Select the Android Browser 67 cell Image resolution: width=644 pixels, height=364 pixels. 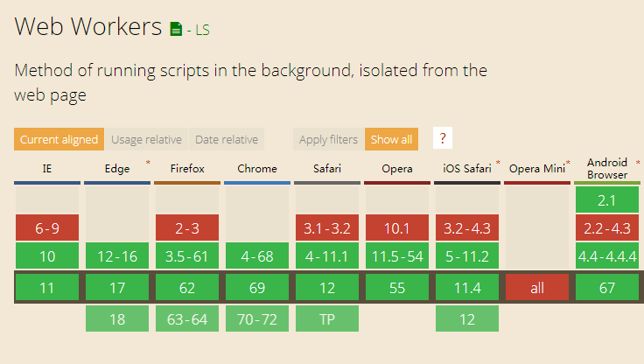pos(607,287)
